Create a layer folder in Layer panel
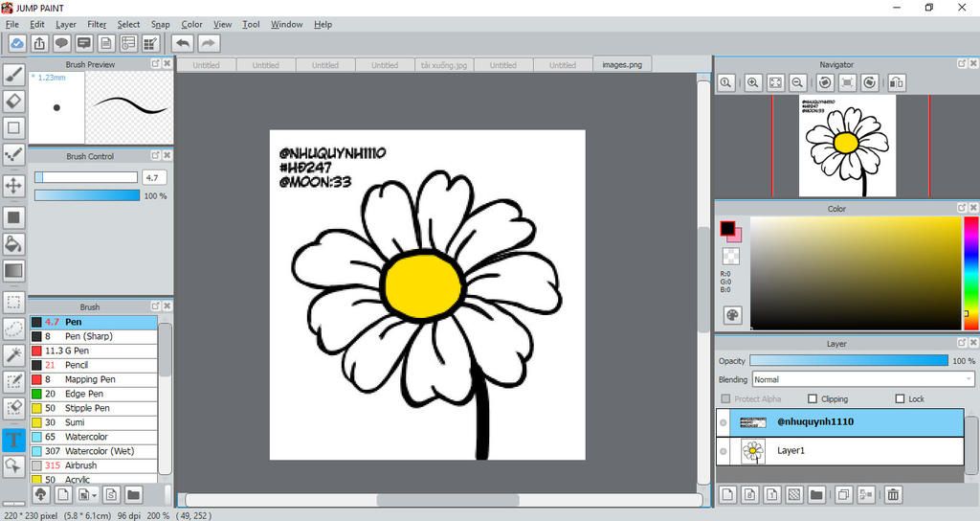 pyautogui.click(x=816, y=495)
